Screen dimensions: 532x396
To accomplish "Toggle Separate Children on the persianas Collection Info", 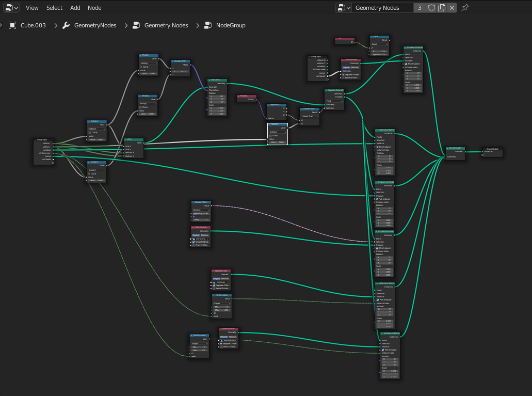I will [x=214, y=286].
